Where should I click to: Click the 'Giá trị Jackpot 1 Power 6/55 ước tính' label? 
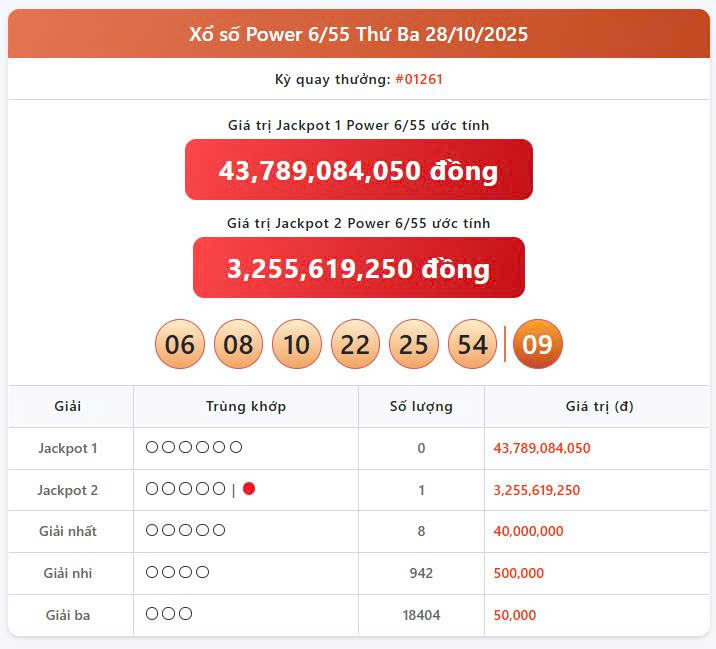click(358, 125)
